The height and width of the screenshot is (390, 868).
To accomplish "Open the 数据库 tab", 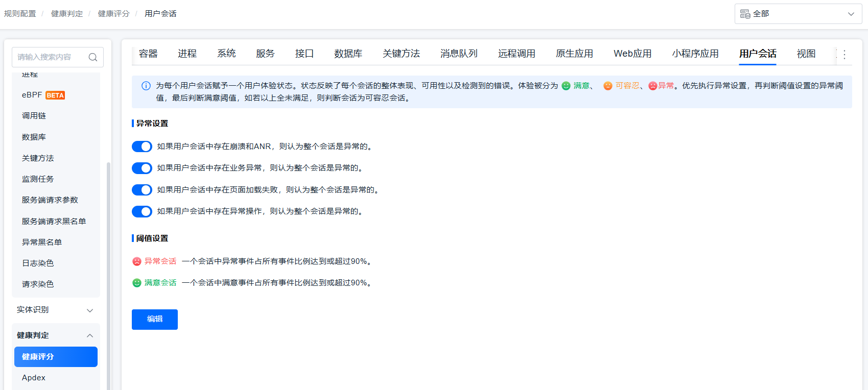I will pyautogui.click(x=348, y=54).
